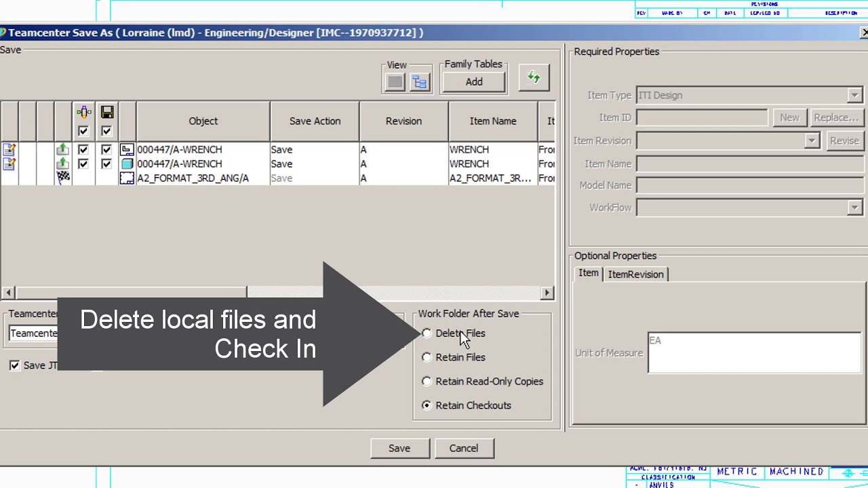The height and width of the screenshot is (488, 868).
Task: Click the drawing type icon in the top WRENCH row
Action: [x=127, y=149]
